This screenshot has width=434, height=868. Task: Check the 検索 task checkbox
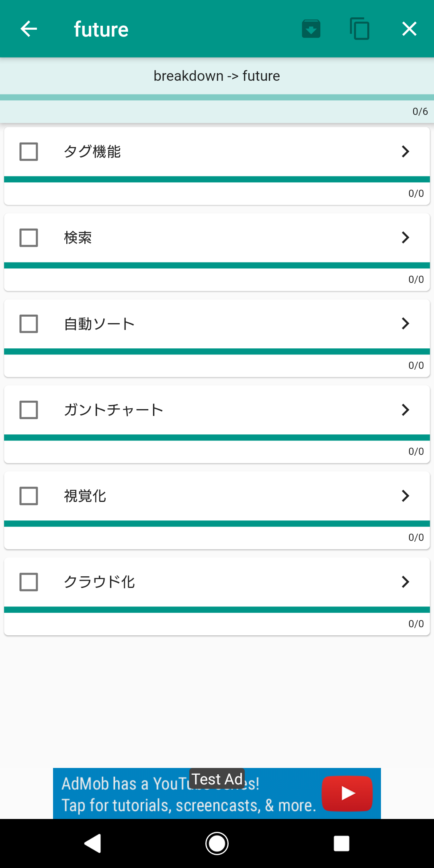tap(29, 237)
